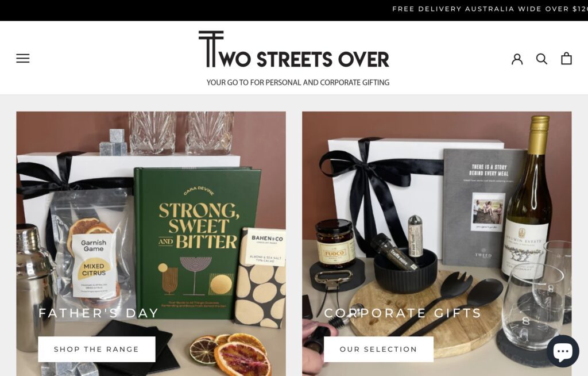Click Shop The Range button
The image size is (588, 376).
point(96,350)
